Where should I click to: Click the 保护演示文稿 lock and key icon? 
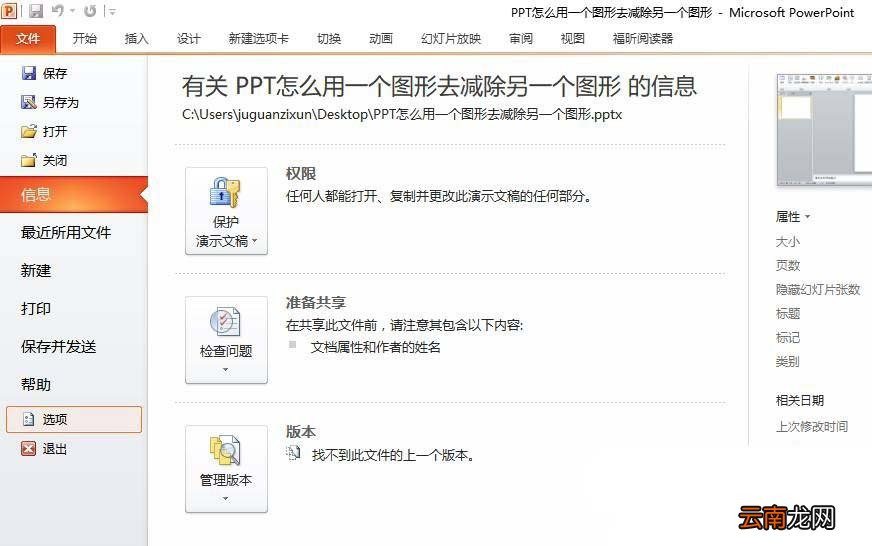(225, 193)
